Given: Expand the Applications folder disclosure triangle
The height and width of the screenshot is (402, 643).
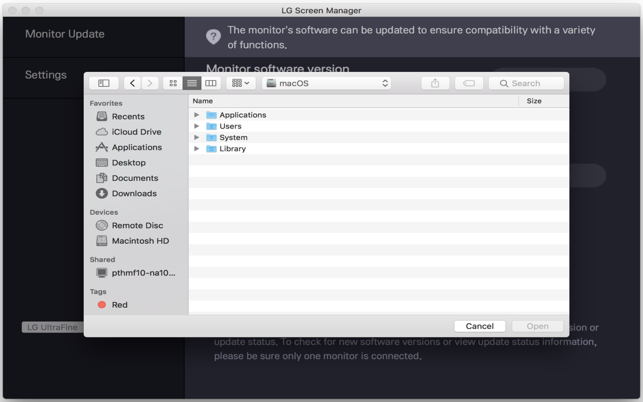Looking at the screenshot, I should [x=196, y=115].
